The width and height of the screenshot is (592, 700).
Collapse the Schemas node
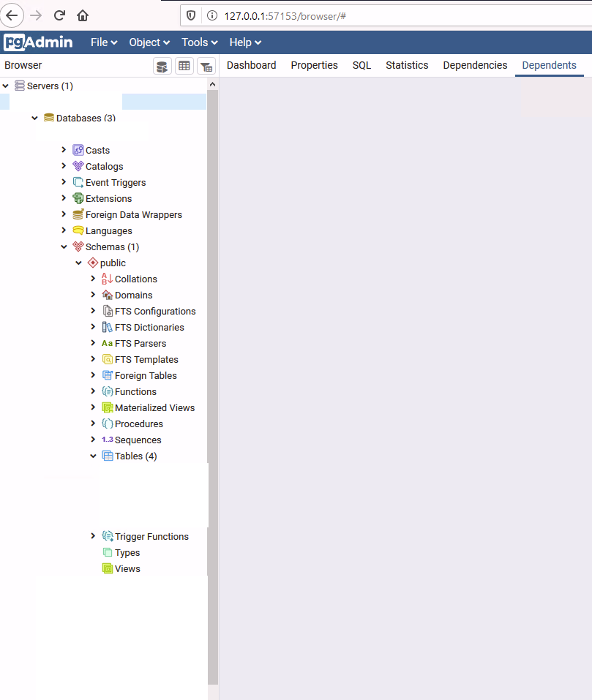pos(64,246)
